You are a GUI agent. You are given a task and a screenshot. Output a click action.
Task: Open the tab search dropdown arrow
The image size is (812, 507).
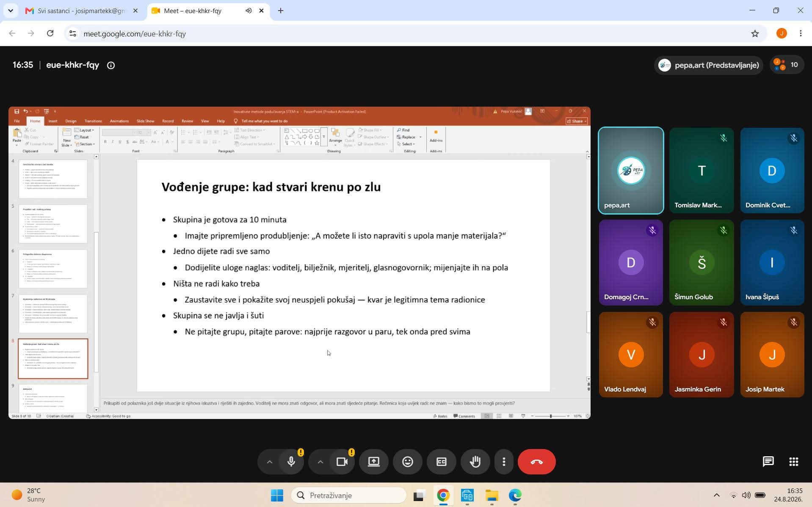[11, 11]
